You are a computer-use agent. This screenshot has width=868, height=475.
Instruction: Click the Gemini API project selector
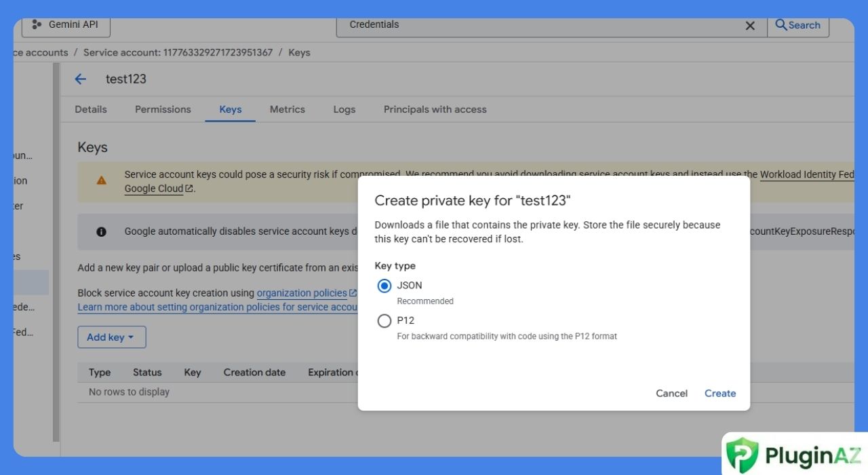point(66,24)
